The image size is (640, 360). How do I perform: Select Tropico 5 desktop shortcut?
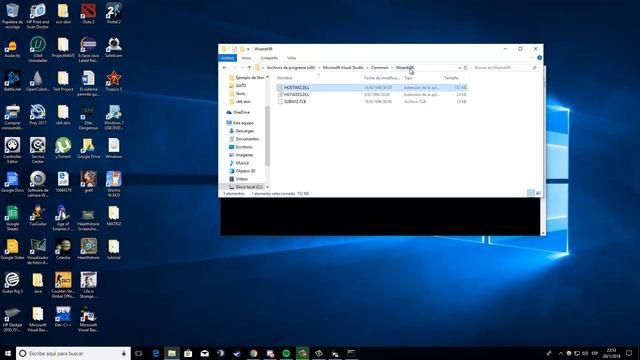click(113, 81)
